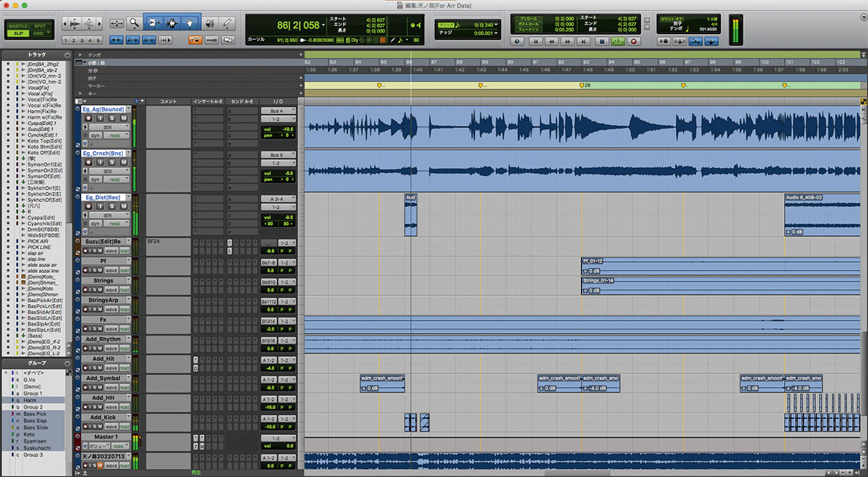Select the Grabber hand tool
868x477 pixels.
tap(190, 23)
